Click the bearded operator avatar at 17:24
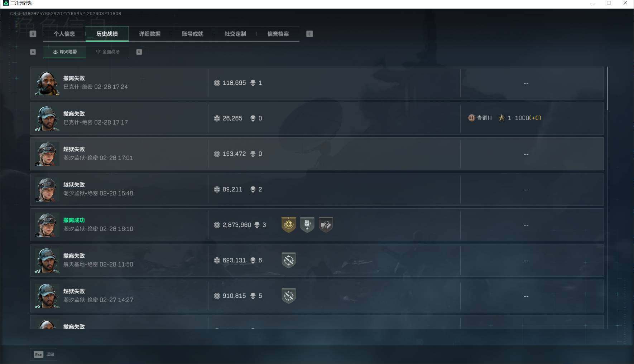This screenshot has width=634, height=364. click(x=47, y=83)
